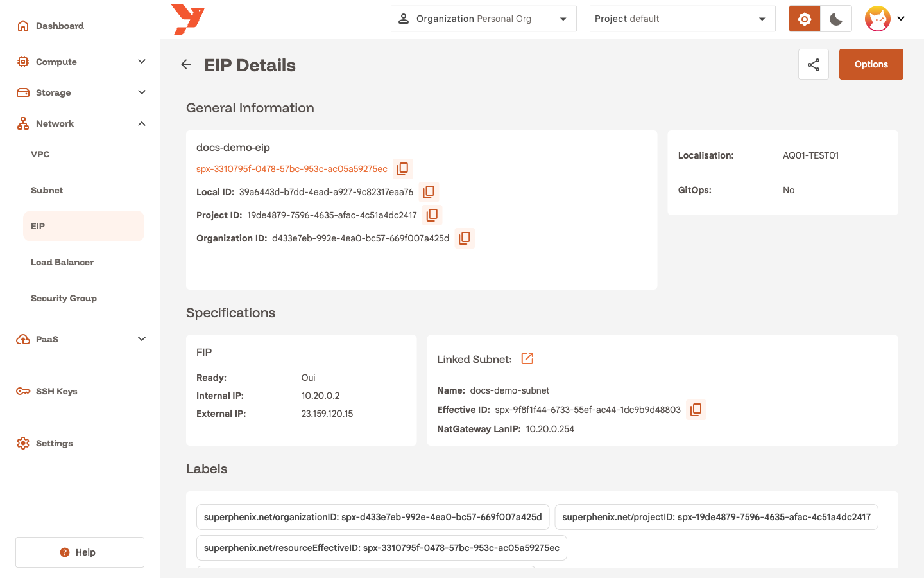This screenshot has width=924, height=578.
Task: Expand the Storage menu section
Action: click(81, 92)
